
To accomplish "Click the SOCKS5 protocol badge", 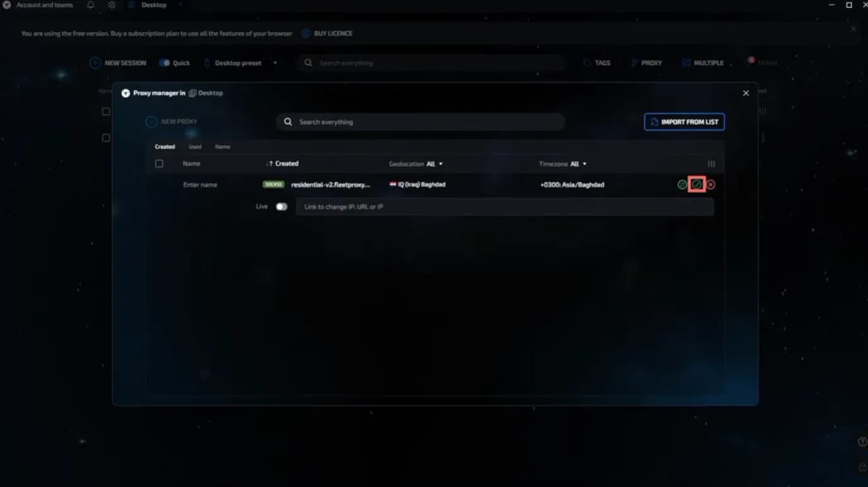I will pyautogui.click(x=273, y=185).
